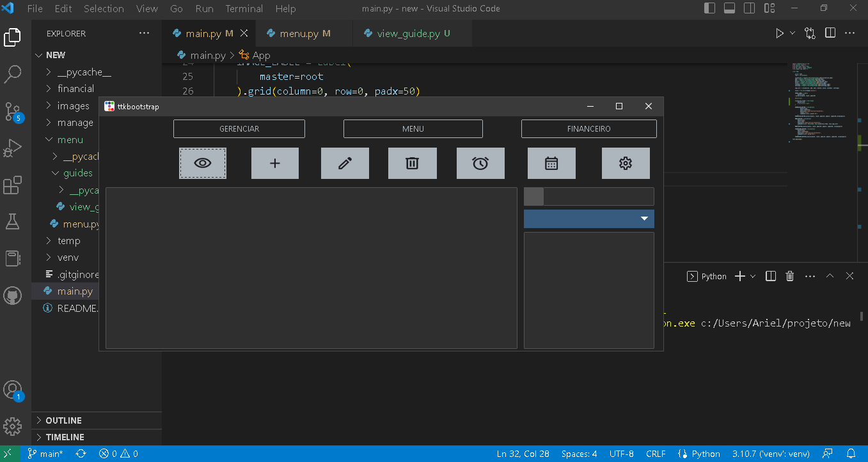Screen dimensions: 868x462
Task: Open Source Control view showing 5 pending changes
Action: (x=13, y=111)
